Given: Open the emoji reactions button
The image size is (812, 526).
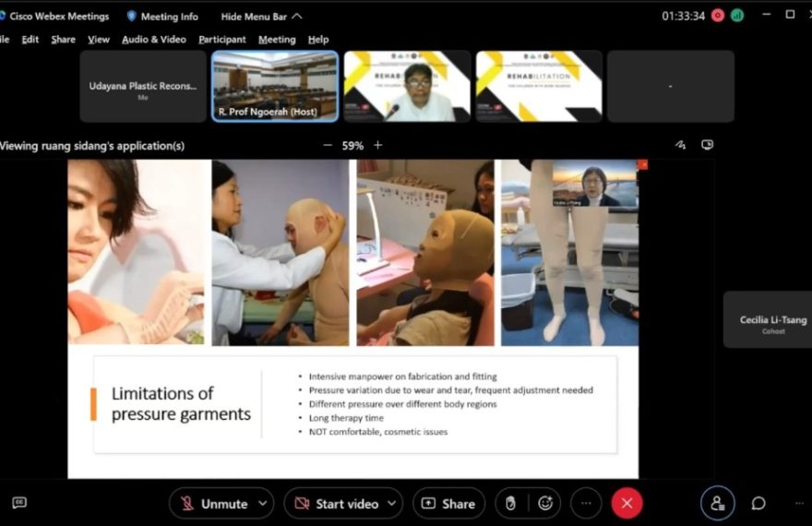Looking at the screenshot, I should point(545,503).
